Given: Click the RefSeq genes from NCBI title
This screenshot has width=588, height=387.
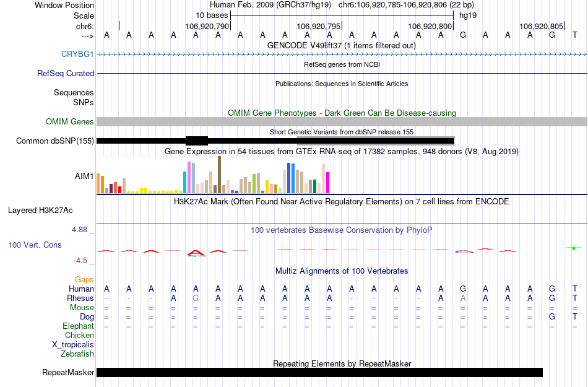Looking at the screenshot, I should [x=342, y=64].
